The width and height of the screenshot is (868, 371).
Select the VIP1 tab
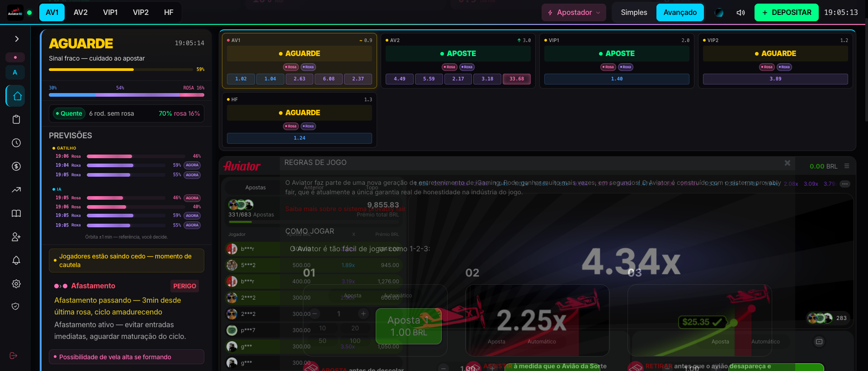click(110, 12)
